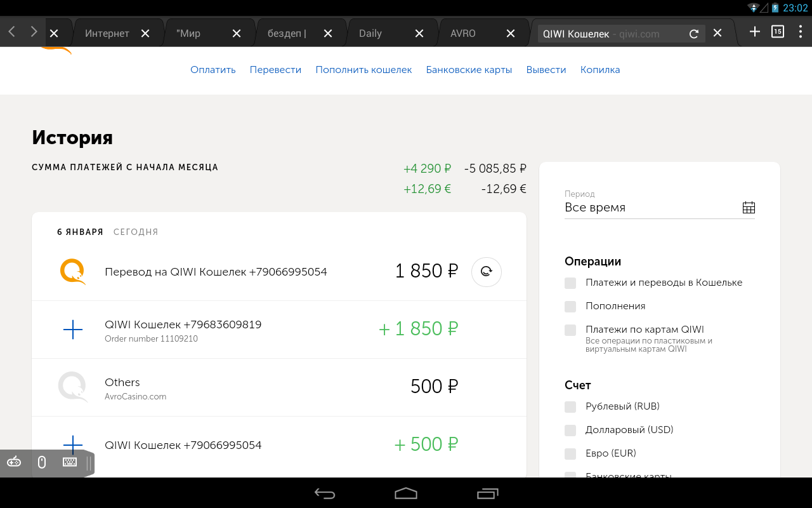The width and height of the screenshot is (812, 508).
Task: Reload the QIWI Кошелек page
Action: tap(694, 34)
